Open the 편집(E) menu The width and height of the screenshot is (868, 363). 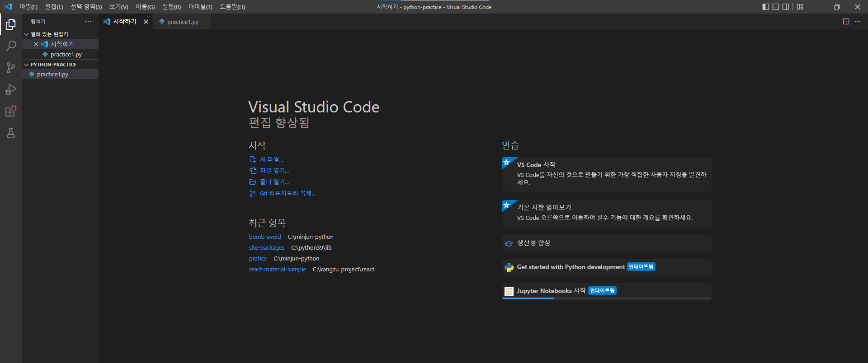pyautogui.click(x=54, y=7)
